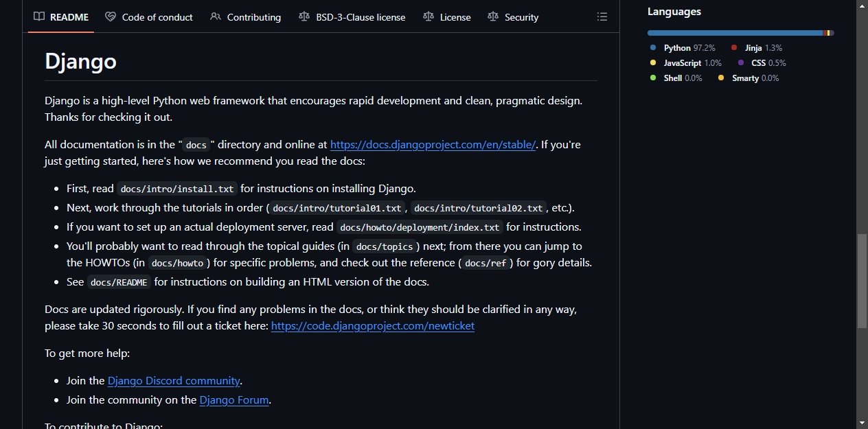Click the green Shell color dot
This screenshot has height=429, width=868.
[653, 78]
